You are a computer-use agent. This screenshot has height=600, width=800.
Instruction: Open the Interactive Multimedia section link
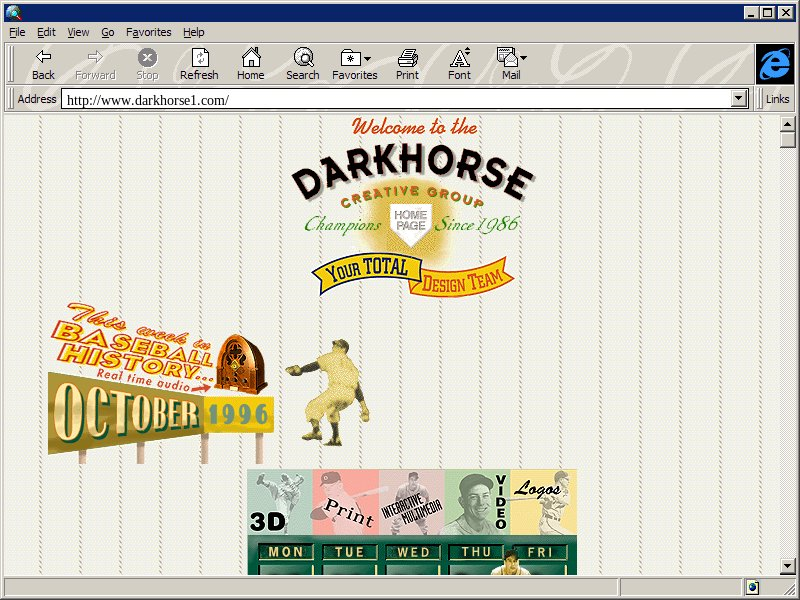coord(411,502)
